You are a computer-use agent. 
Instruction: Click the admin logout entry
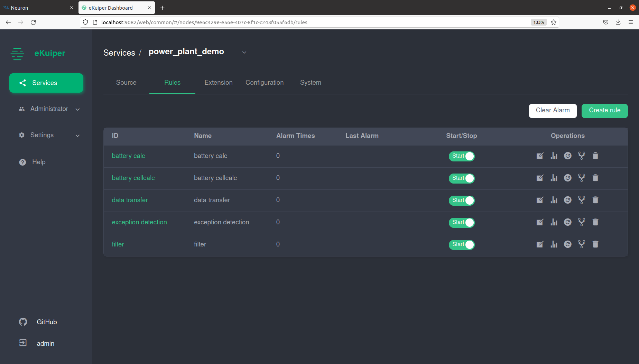coord(37,343)
